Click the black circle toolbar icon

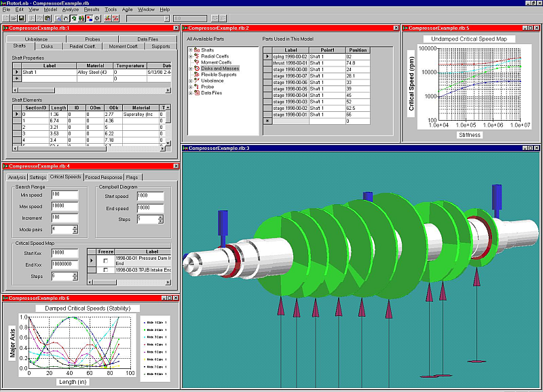[97, 18]
